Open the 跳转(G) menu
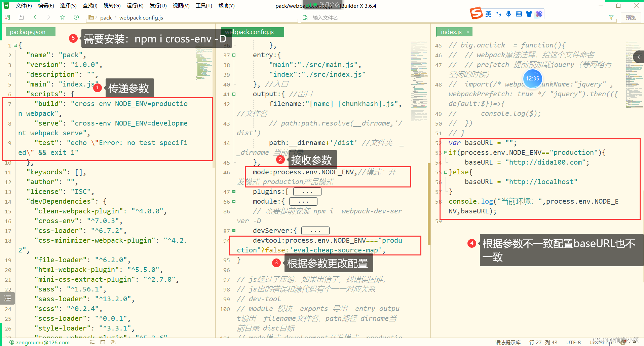 pyautogui.click(x=112, y=6)
